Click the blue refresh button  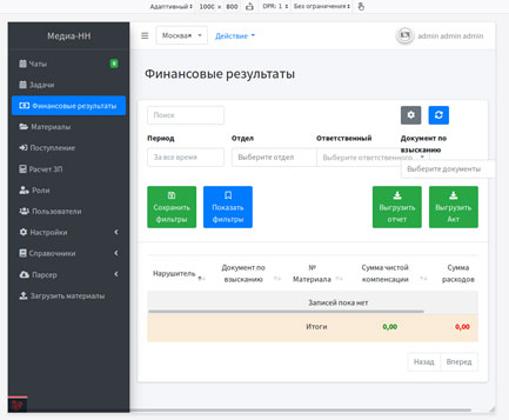[x=439, y=115]
